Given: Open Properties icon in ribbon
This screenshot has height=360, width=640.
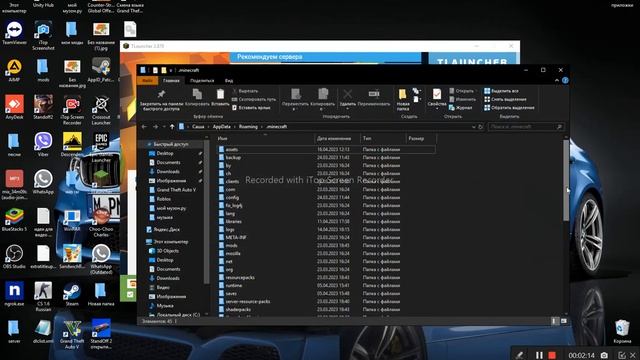Looking at the screenshot, I should pos(437,95).
